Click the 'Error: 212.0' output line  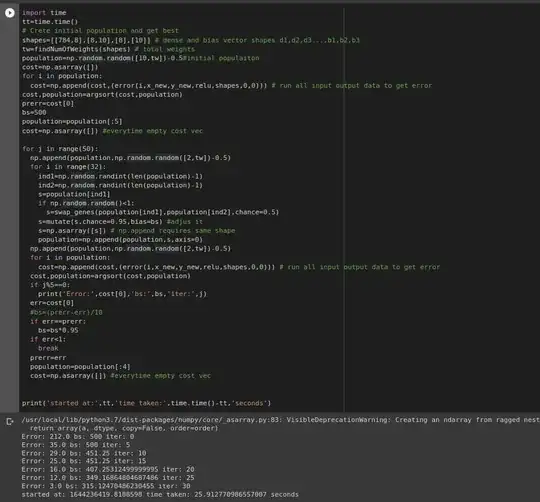[x=78, y=437]
